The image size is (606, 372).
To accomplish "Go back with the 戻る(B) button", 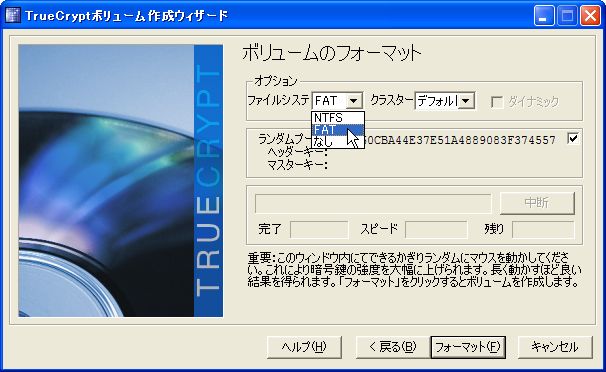I will coord(393,347).
